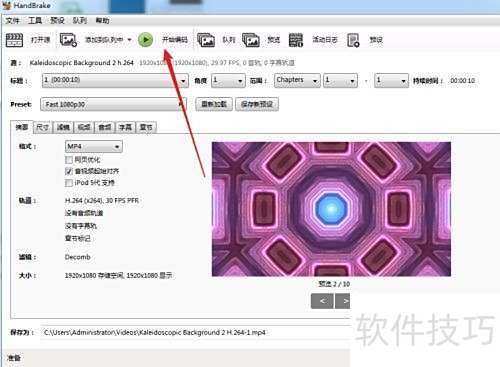Switch to the 尺寸 (Dimensions) tab

(x=43, y=127)
